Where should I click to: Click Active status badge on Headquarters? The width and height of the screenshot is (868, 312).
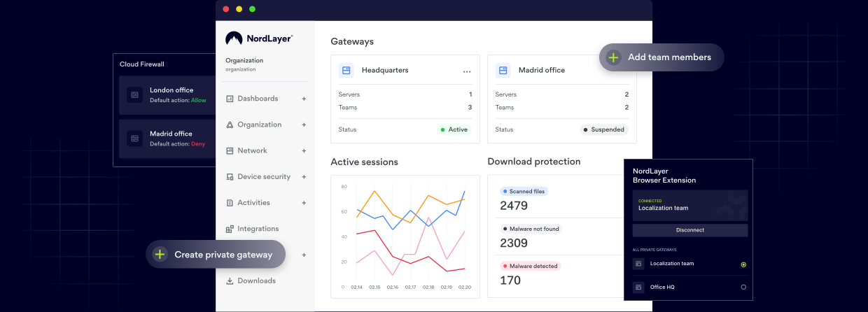[x=454, y=129]
